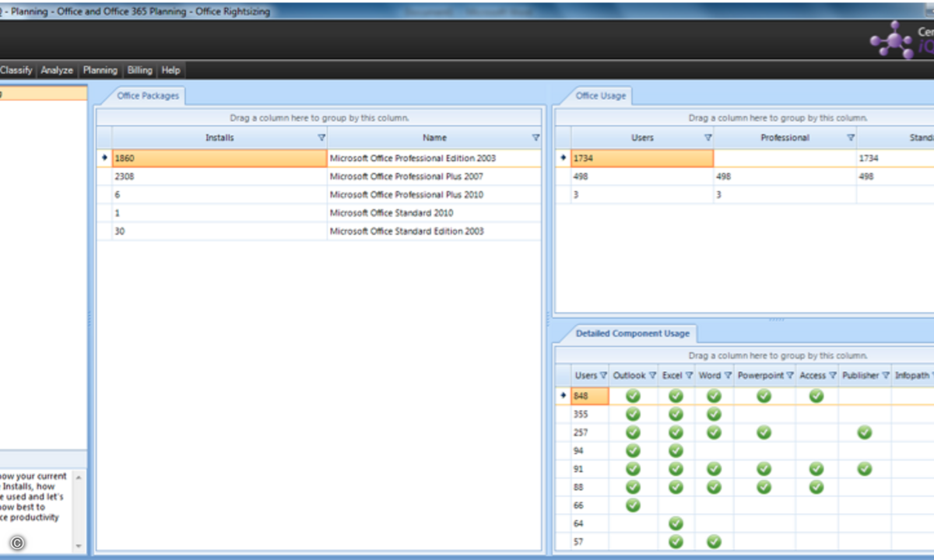Click Access check mark in 848 users row
This screenshot has height=560, width=934.
(x=816, y=396)
